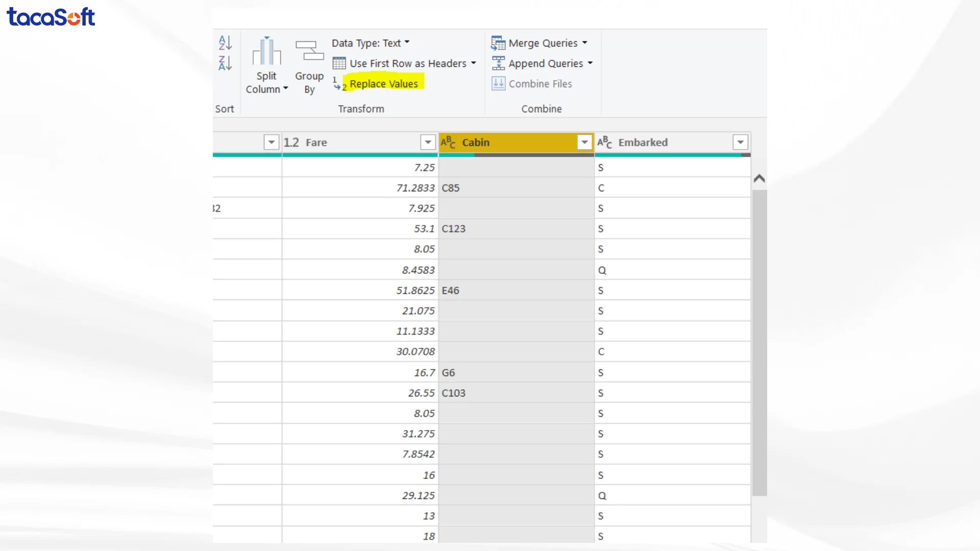Click the Combine Files icon
Image resolution: width=980 pixels, height=551 pixels.
(x=498, y=83)
